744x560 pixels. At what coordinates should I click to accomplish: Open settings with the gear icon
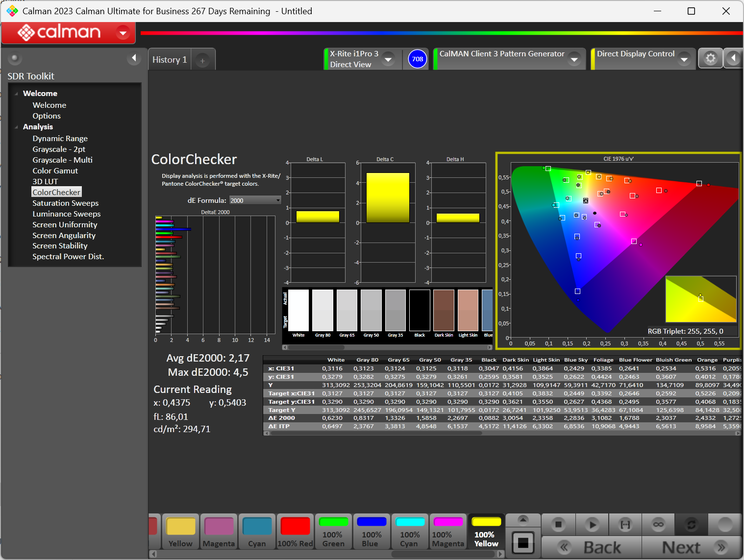pos(710,59)
